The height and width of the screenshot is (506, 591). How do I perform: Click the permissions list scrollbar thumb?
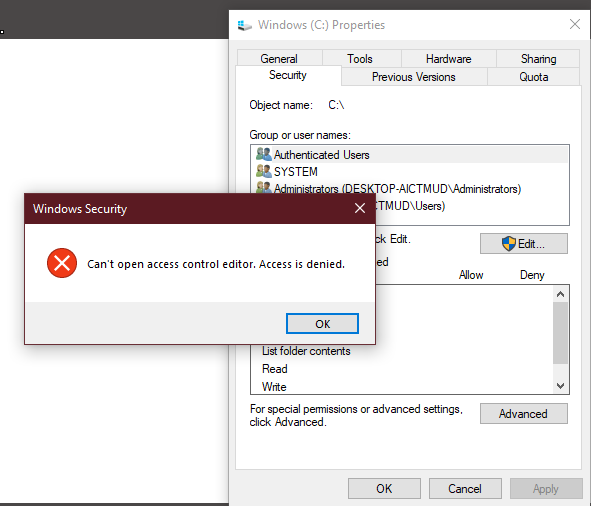tap(560, 333)
